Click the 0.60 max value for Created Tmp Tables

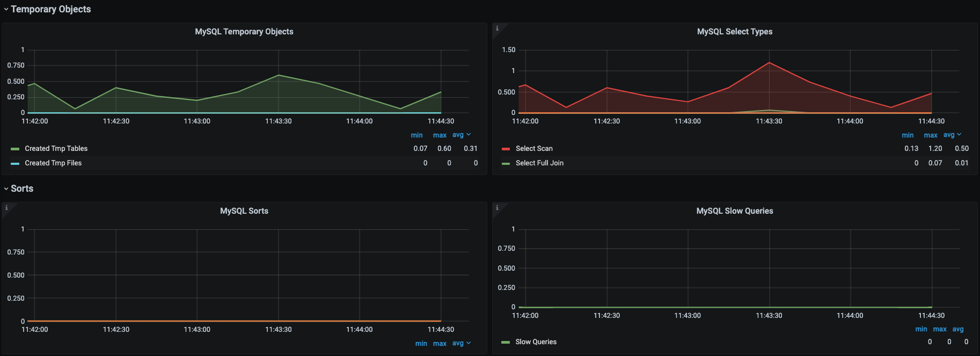(444, 149)
